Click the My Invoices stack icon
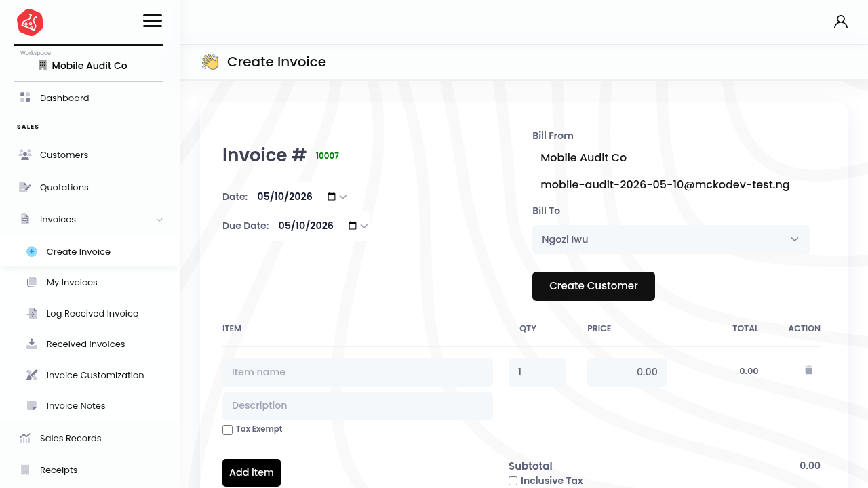 tap(32, 282)
